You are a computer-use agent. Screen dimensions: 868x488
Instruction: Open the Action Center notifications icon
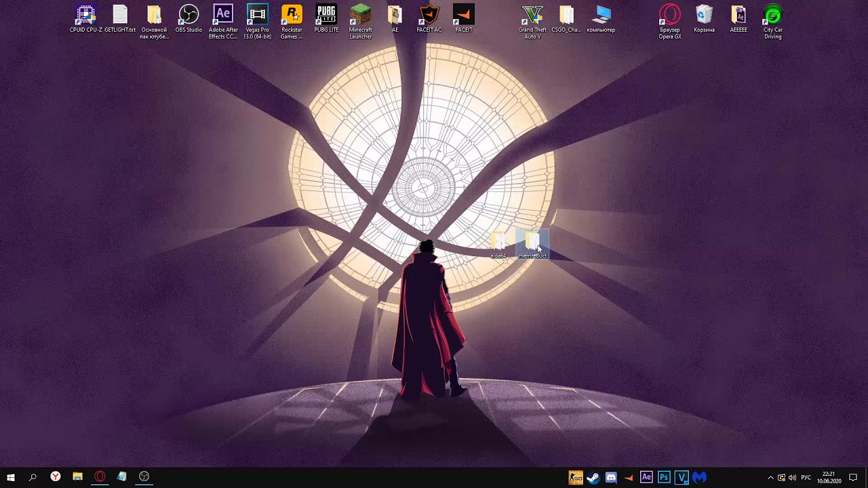[853, 477]
